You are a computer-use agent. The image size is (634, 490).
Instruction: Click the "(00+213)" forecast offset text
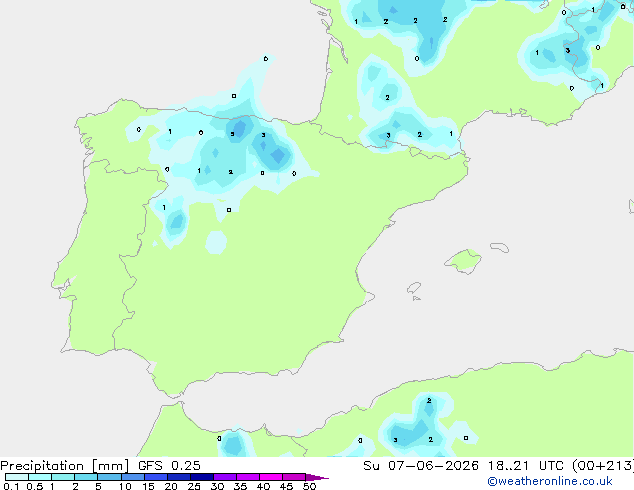[603, 466]
